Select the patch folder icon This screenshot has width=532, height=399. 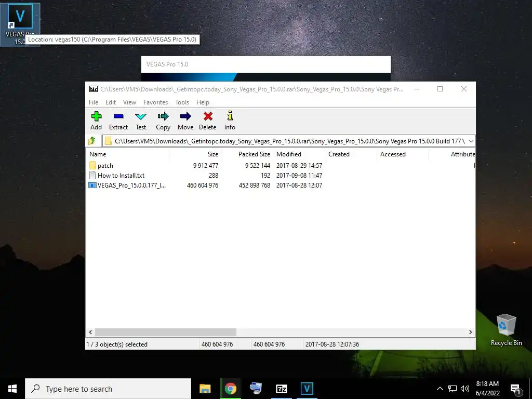point(92,166)
